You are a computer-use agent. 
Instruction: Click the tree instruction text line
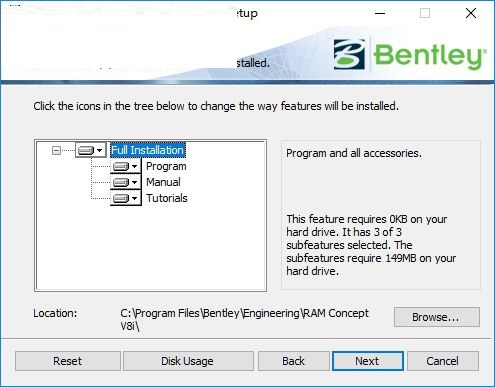coord(216,106)
